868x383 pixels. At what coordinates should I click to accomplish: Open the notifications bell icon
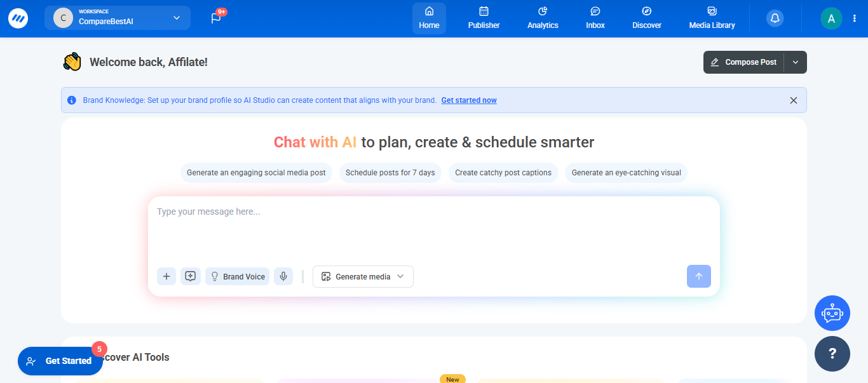775,18
